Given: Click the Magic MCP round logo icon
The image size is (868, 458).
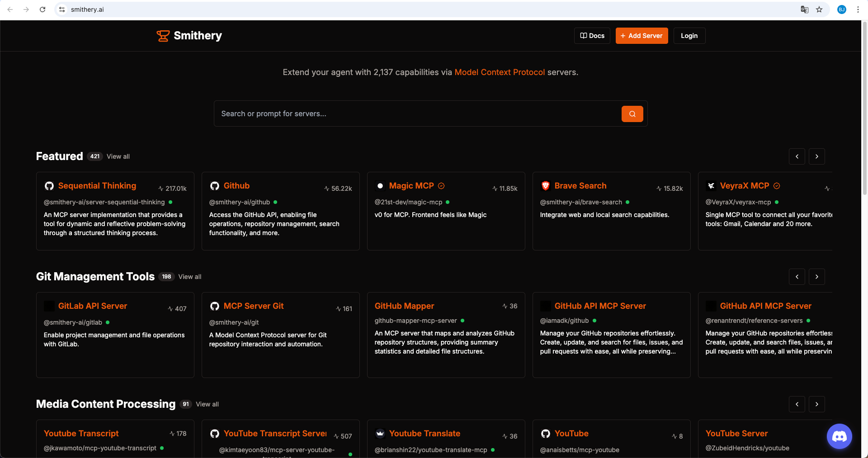Looking at the screenshot, I should click(380, 186).
